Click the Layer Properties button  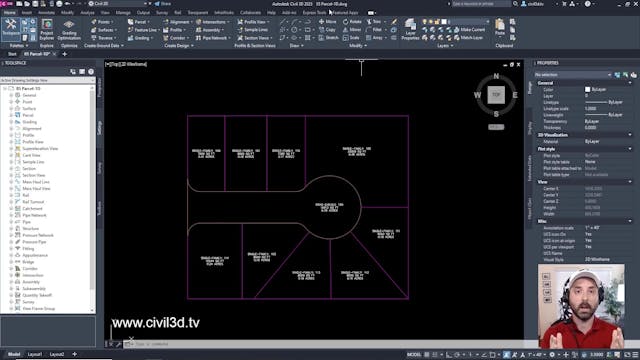(x=410, y=29)
